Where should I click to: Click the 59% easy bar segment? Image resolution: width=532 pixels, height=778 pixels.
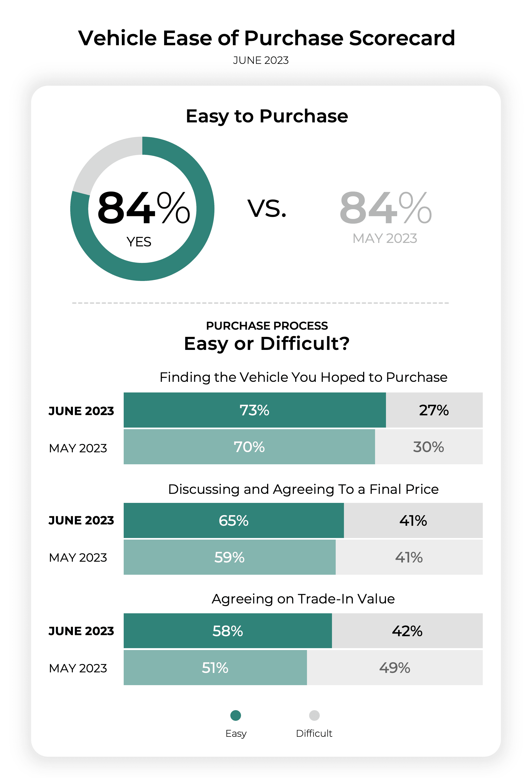coord(230,557)
